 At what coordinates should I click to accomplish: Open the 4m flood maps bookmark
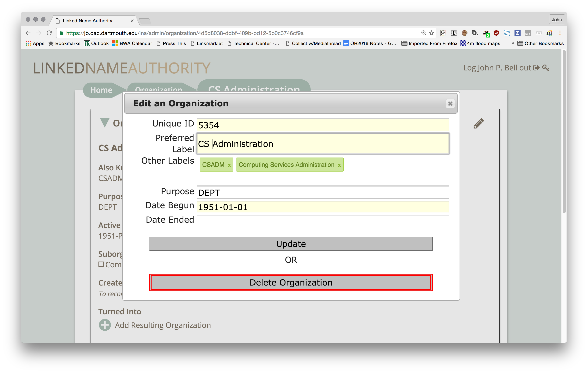pos(480,43)
